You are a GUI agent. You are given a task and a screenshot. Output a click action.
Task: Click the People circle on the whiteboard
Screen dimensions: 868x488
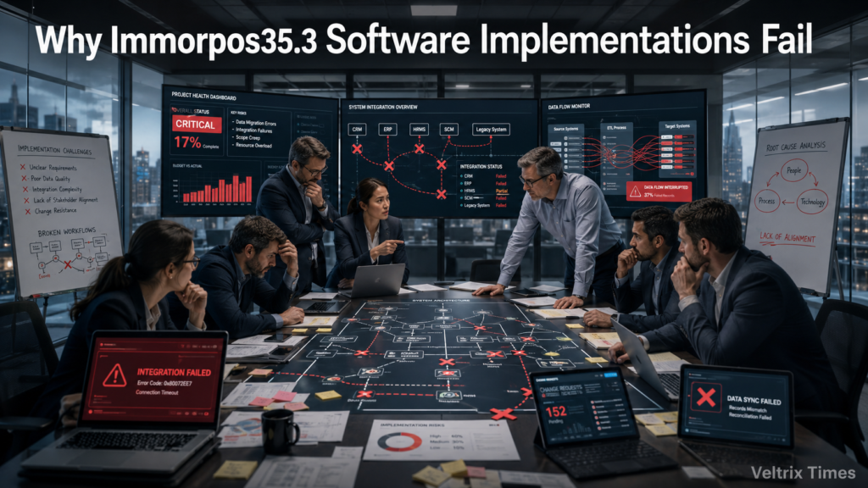pyautogui.click(x=793, y=170)
